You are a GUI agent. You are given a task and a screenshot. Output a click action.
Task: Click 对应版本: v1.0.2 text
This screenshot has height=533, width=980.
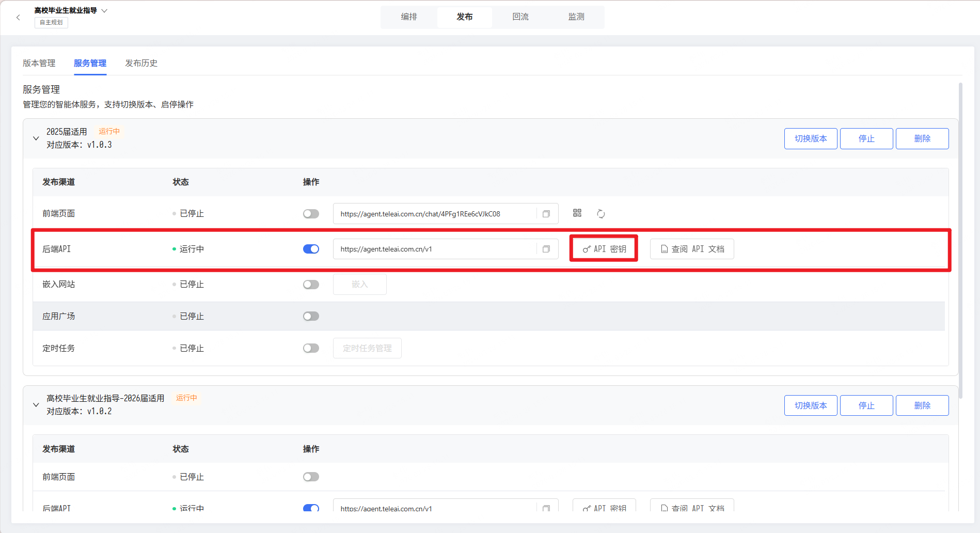[x=79, y=412]
